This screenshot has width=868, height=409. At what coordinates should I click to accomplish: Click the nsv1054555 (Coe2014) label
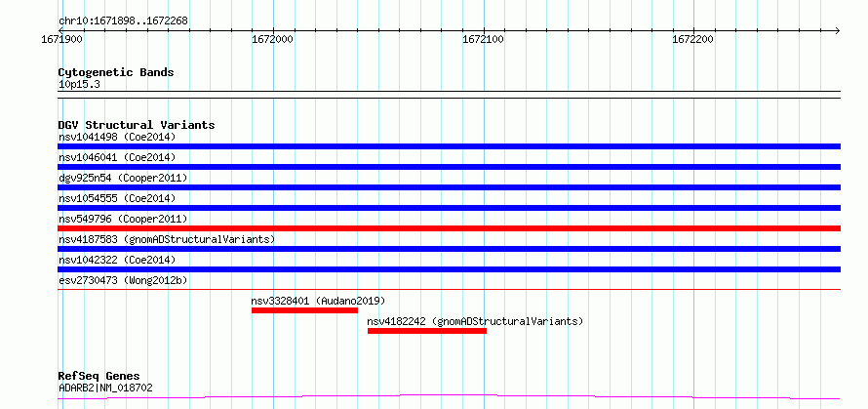click(117, 198)
